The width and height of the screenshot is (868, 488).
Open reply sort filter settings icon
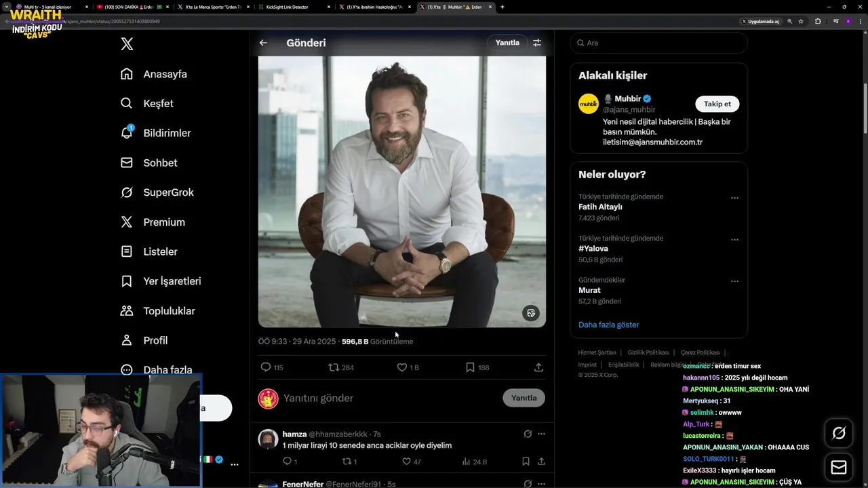coord(537,43)
